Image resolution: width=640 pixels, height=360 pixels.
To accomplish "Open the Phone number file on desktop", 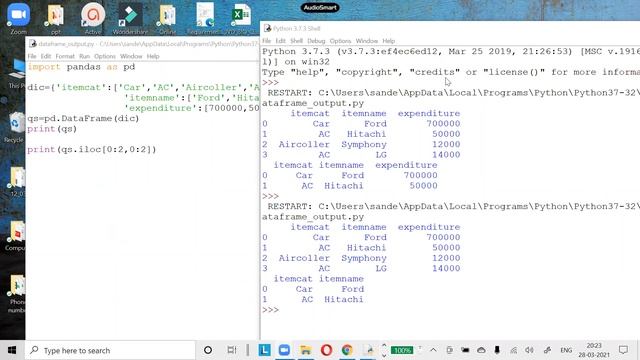I will [16, 294].
